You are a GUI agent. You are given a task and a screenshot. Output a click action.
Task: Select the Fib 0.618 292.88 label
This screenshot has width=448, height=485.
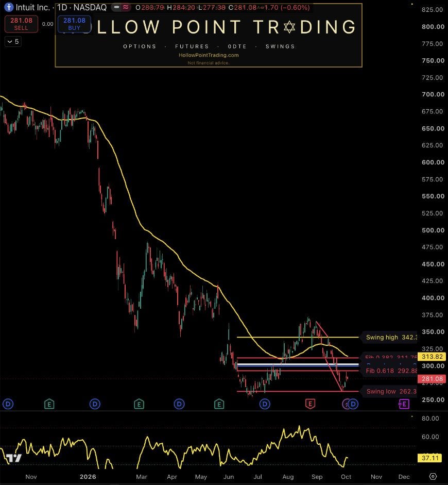point(391,371)
